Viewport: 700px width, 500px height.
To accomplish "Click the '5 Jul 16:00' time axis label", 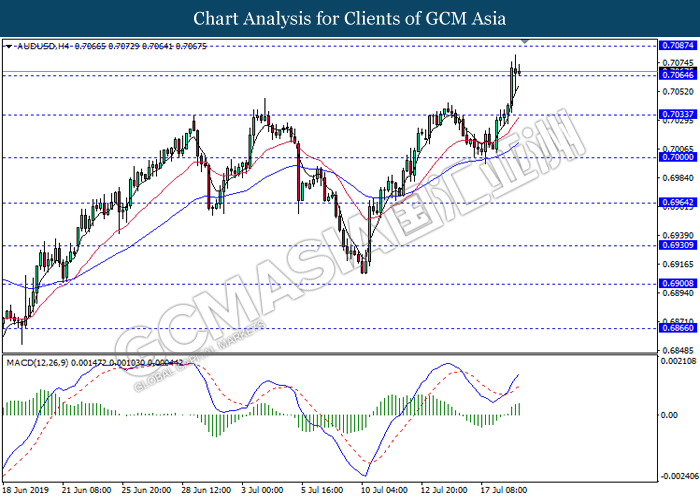I will [x=322, y=490].
